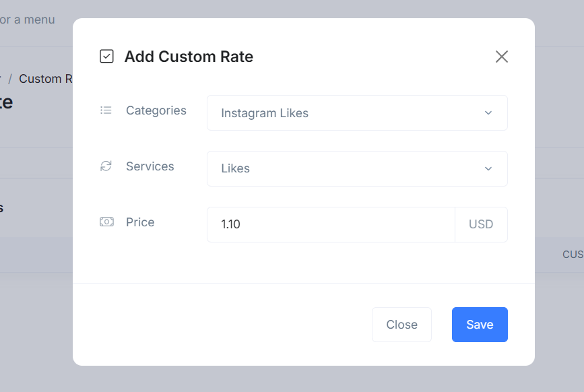This screenshot has width=584, height=392.
Task: Click the list icon next to Categories
Action: click(106, 110)
